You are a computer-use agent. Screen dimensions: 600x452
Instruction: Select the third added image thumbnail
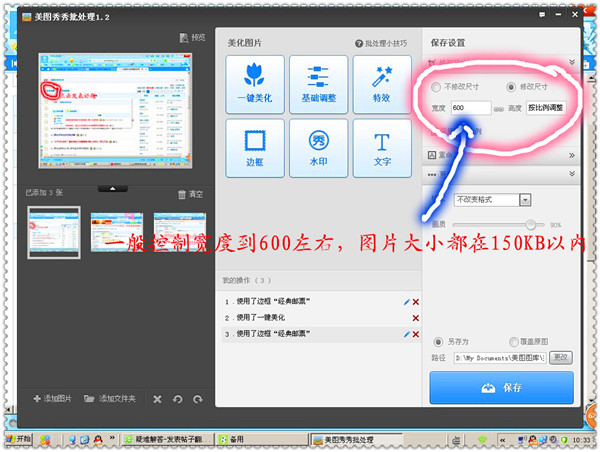(179, 232)
